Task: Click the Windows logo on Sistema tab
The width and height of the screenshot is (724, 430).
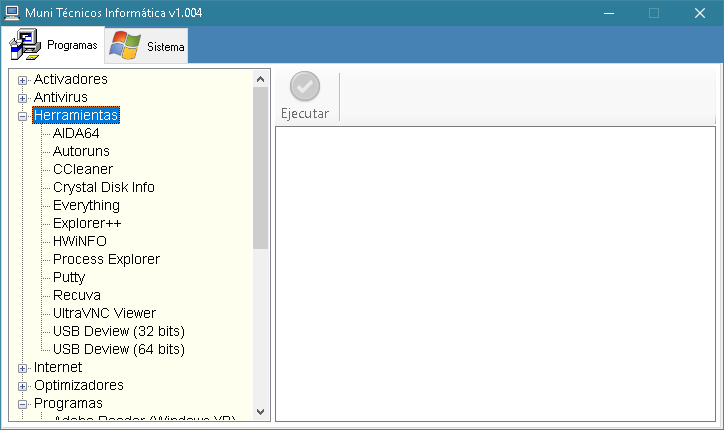Action: (125, 45)
